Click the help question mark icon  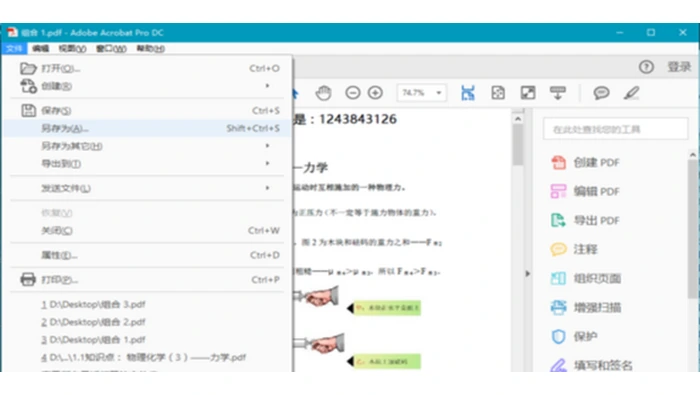(646, 67)
